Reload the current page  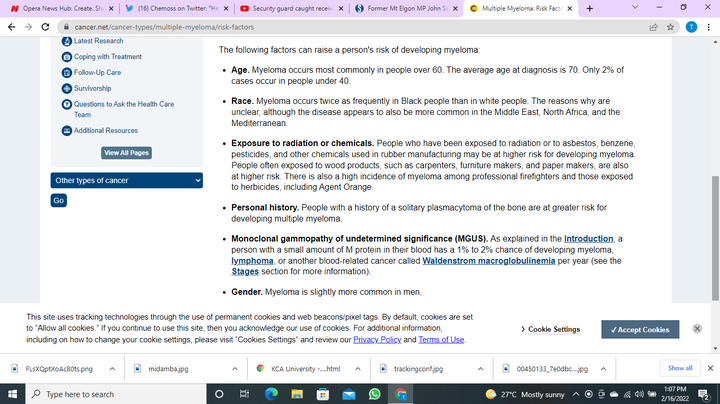45,27
